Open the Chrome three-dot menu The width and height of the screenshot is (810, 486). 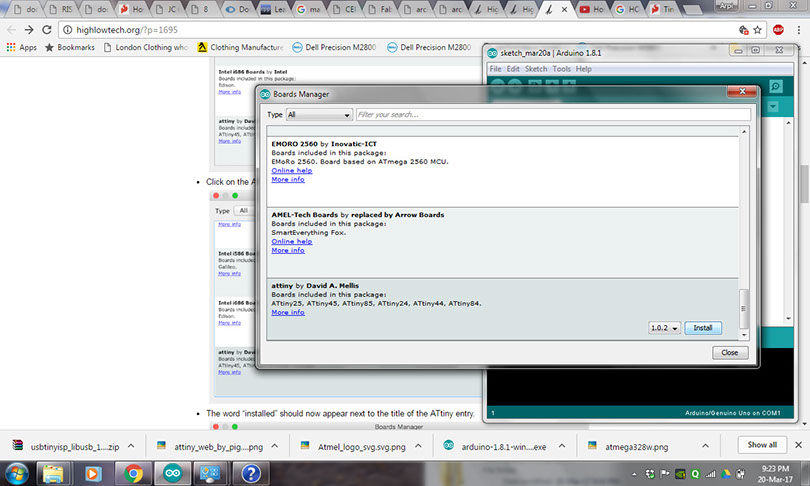point(799,30)
